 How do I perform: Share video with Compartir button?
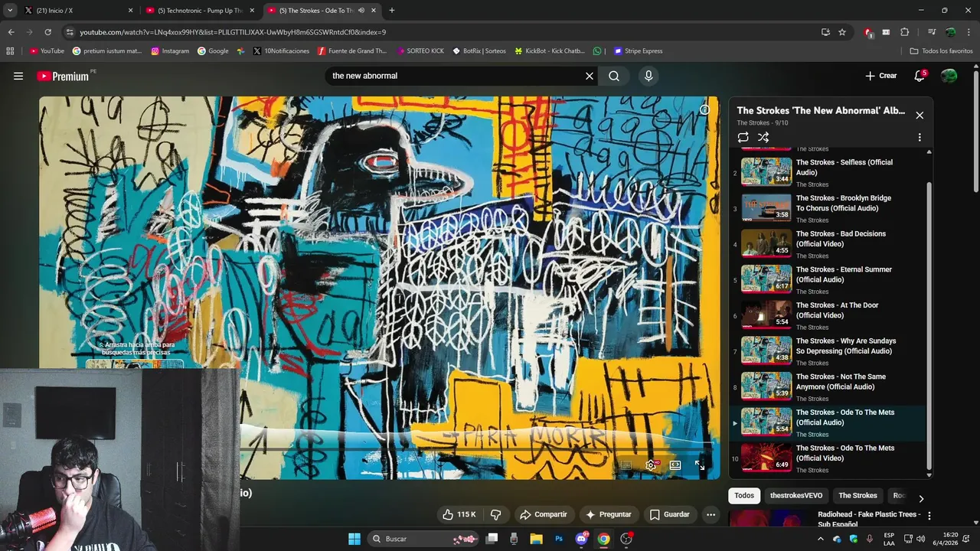[x=543, y=514]
